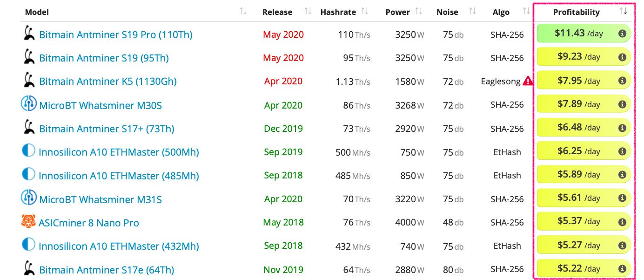Click the MicroBT logo beside Whatsminer M31S
Screen dimensions: 644x280
point(29,198)
